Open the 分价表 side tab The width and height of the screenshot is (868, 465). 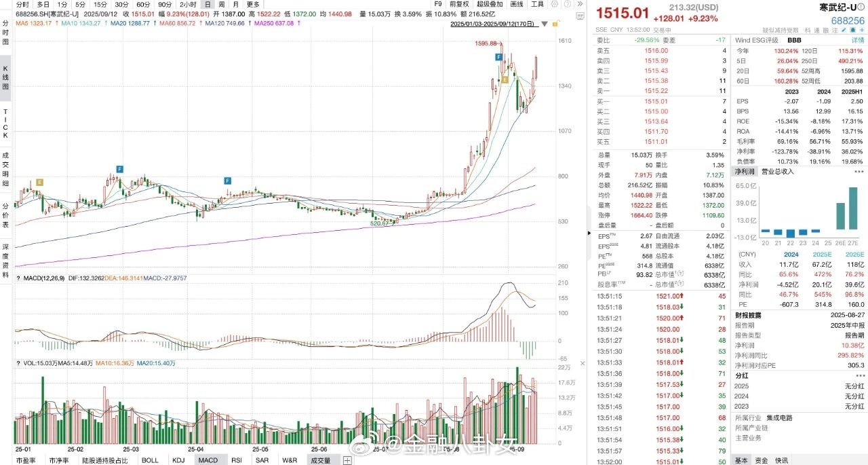click(5, 215)
